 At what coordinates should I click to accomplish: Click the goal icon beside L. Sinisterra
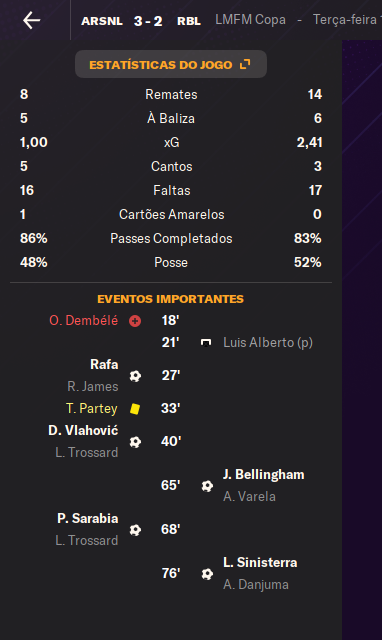207,574
